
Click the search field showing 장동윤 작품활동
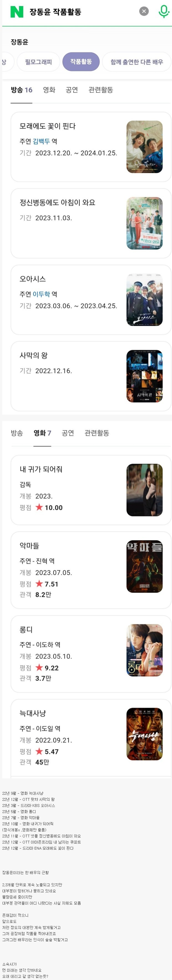[x=76, y=12]
